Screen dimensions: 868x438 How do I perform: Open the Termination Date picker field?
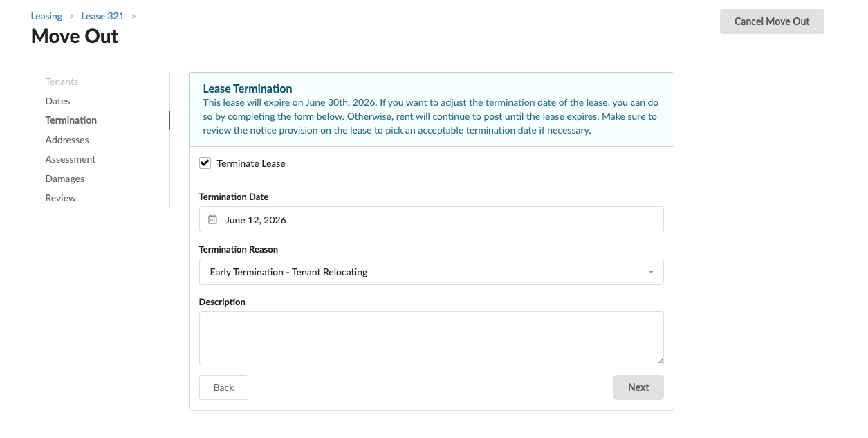tap(432, 219)
